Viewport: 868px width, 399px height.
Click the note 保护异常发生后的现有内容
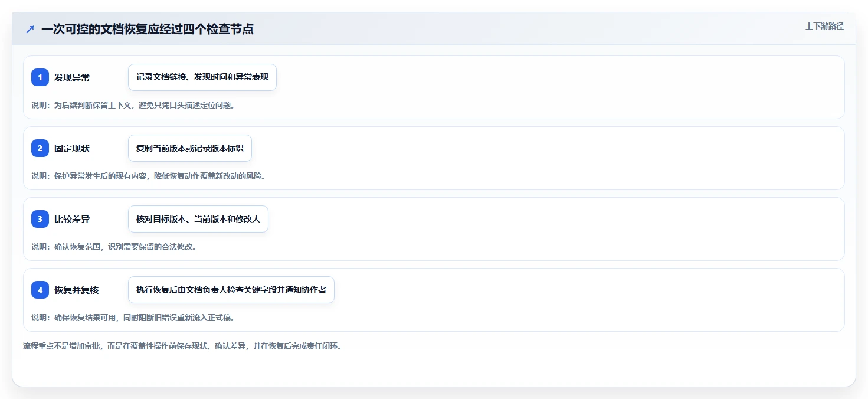tap(99, 176)
